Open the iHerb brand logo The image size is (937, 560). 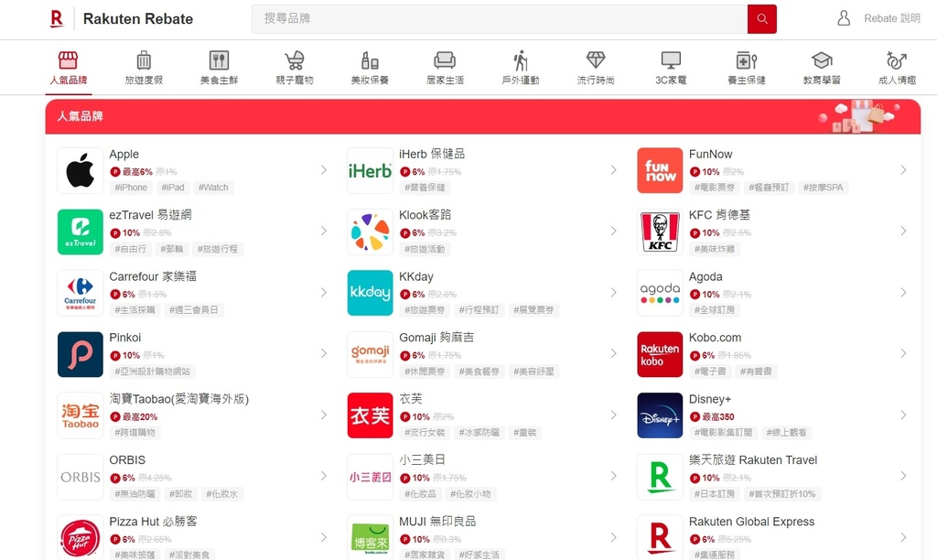[370, 170]
